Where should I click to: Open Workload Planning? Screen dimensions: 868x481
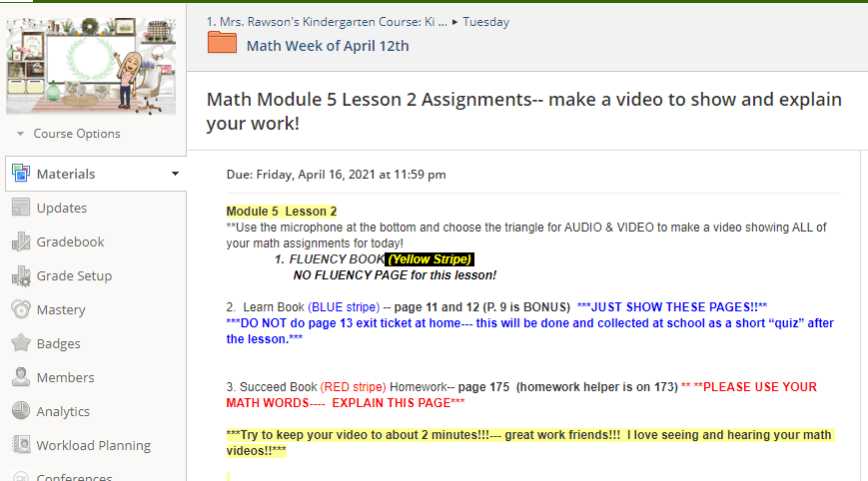(x=94, y=446)
